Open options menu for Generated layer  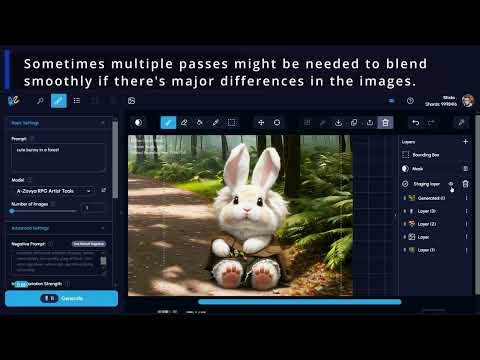pyautogui.click(x=466, y=198)
